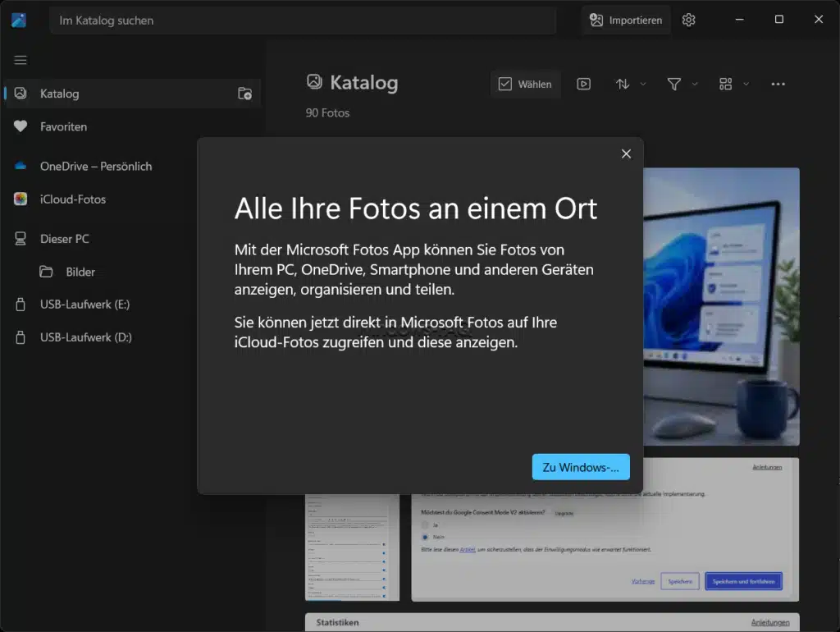Click the gallery layout grid icon
Image resolution: width=840 pixels, height=632 pixels.
pos(725,85)
